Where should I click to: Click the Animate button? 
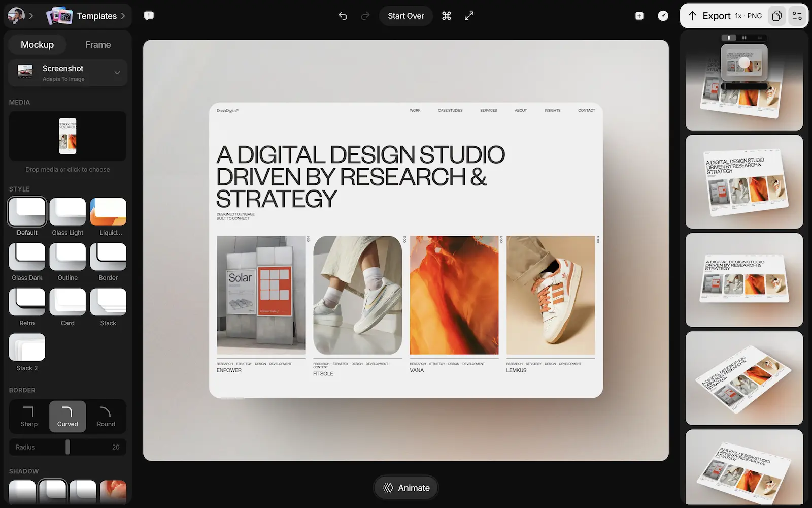click(x=405, y=487)
